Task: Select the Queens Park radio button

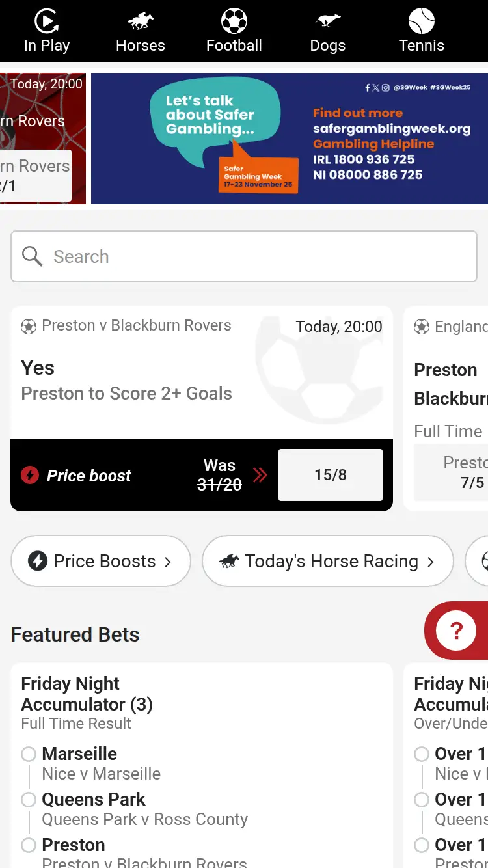Action: tap(29, 800)
